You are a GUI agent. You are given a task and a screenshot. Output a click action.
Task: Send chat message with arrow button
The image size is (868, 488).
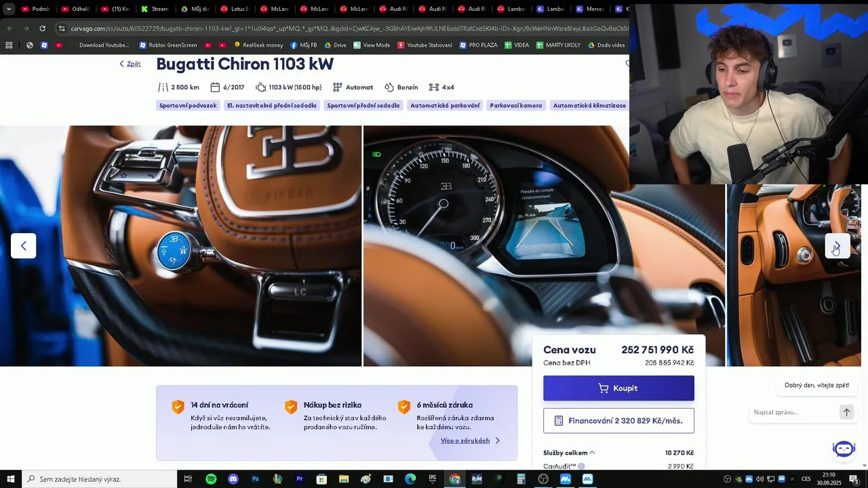coord(846,412)
